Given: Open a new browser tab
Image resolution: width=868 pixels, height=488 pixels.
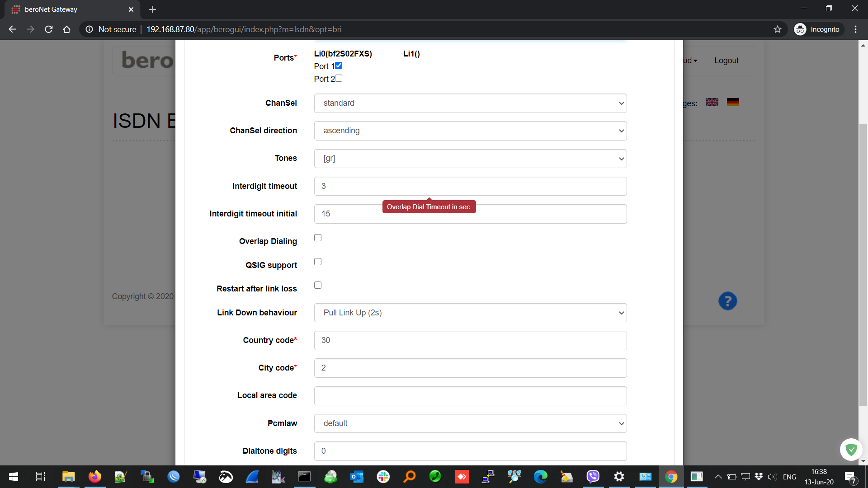Looking at the screenshot, I should pyautogui.click(x=152, y=9).
